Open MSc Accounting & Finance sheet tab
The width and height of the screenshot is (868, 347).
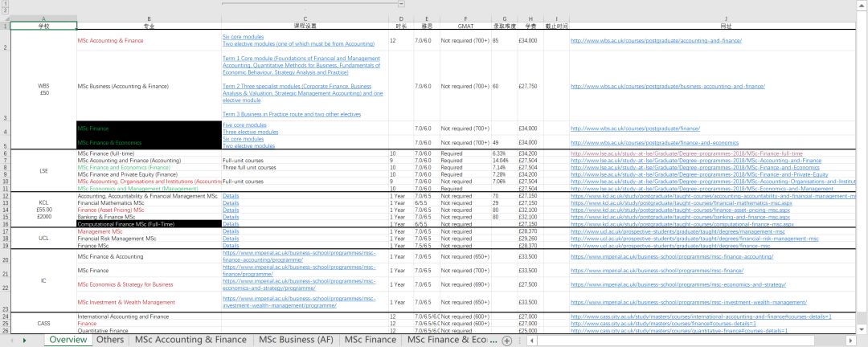point(190,340)
